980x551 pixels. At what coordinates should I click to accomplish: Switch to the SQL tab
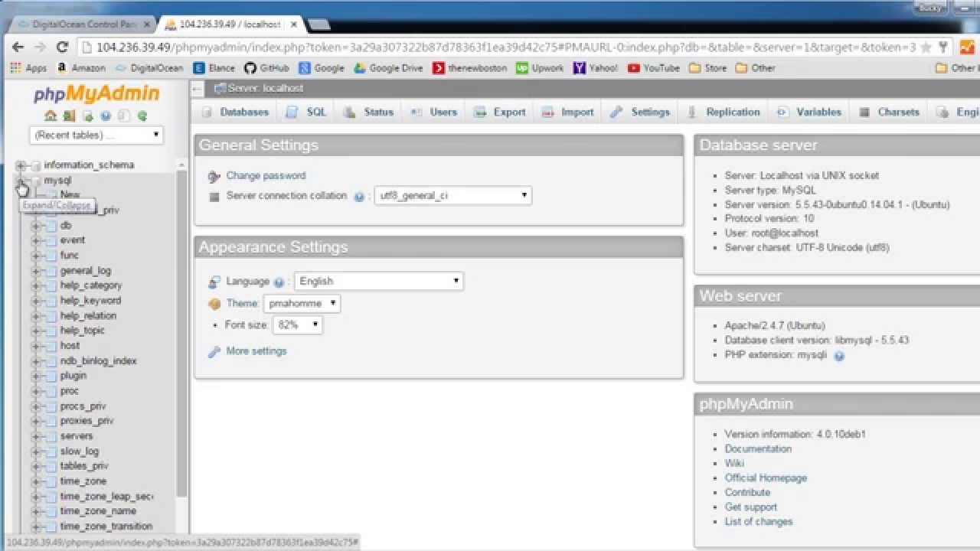coord(306,112)
